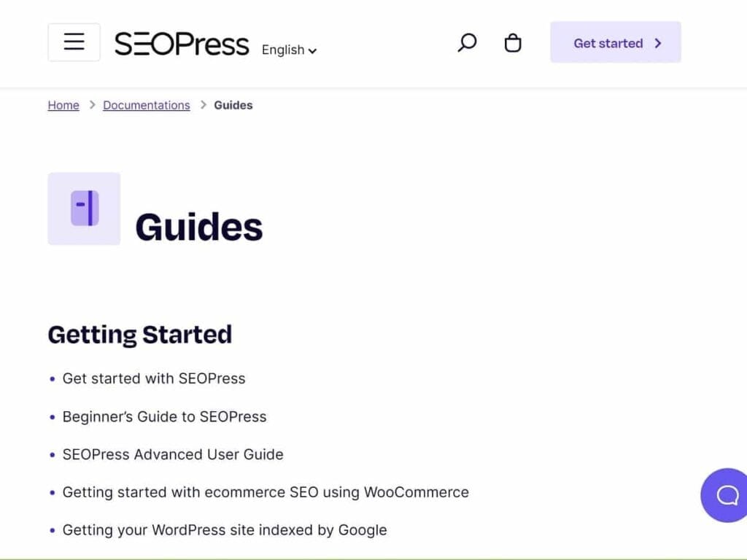Click the search icon next to the cart
This screenshot has width=747, height=560.
[x=466, y=43]
